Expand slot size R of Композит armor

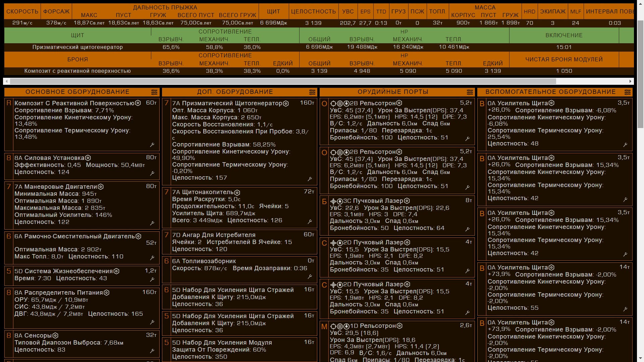[9, 103]
